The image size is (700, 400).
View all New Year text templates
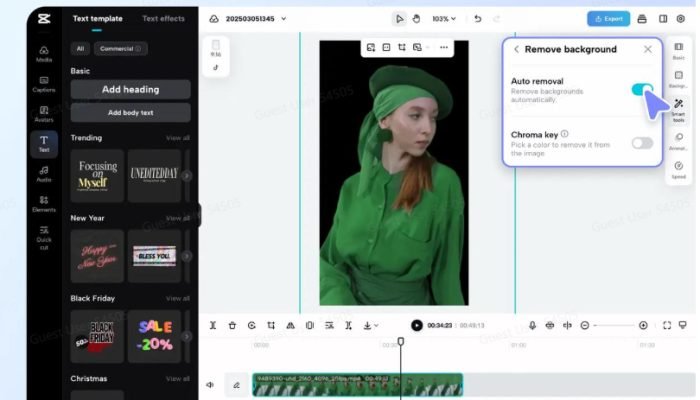[x=178, y=218]
